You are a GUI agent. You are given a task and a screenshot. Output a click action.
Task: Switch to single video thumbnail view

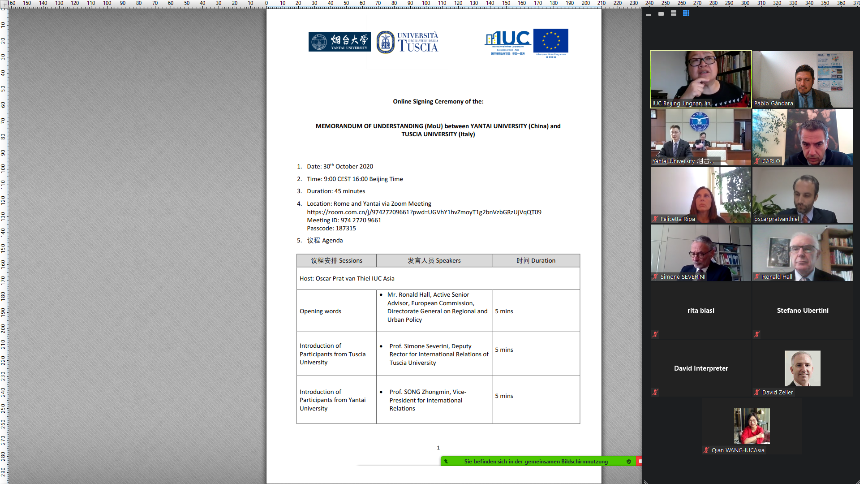(x=661, y=14)
